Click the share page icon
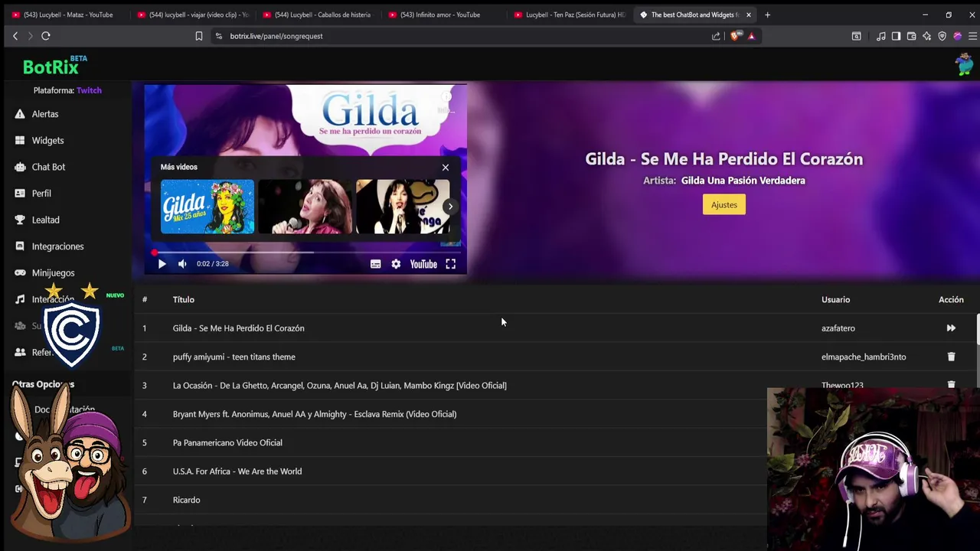 (716, 36)
